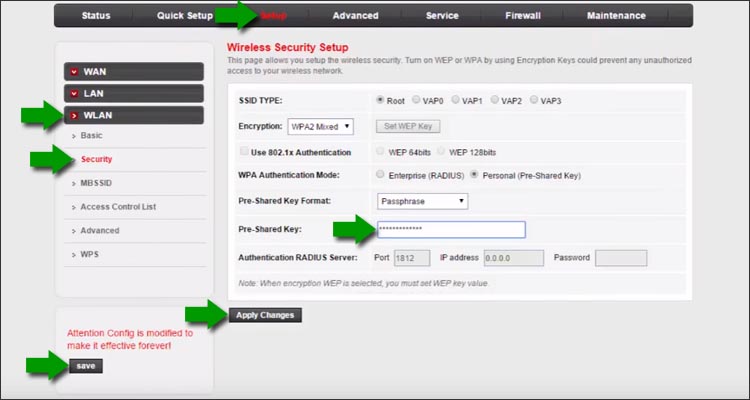Expand the LAN sidebar section
Image resolution: width=750 pixels, height=400 pixels.
click(x=132, y=93)
